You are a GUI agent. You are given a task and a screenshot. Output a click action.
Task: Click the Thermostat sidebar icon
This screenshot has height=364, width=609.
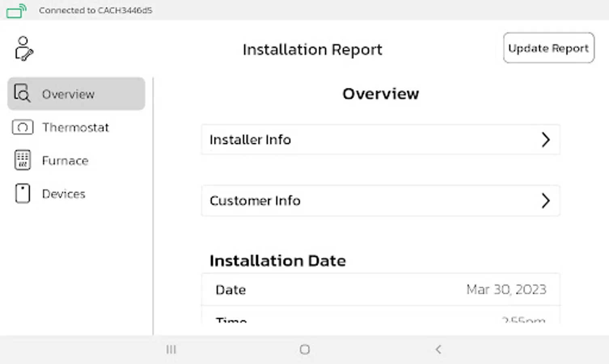pyautogui.click(x=23, y=127)
